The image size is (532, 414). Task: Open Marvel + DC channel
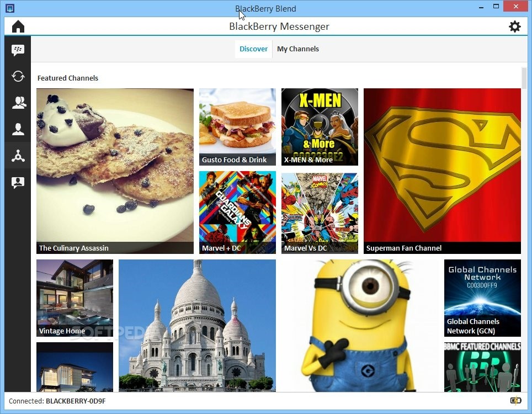pos(237,213)
